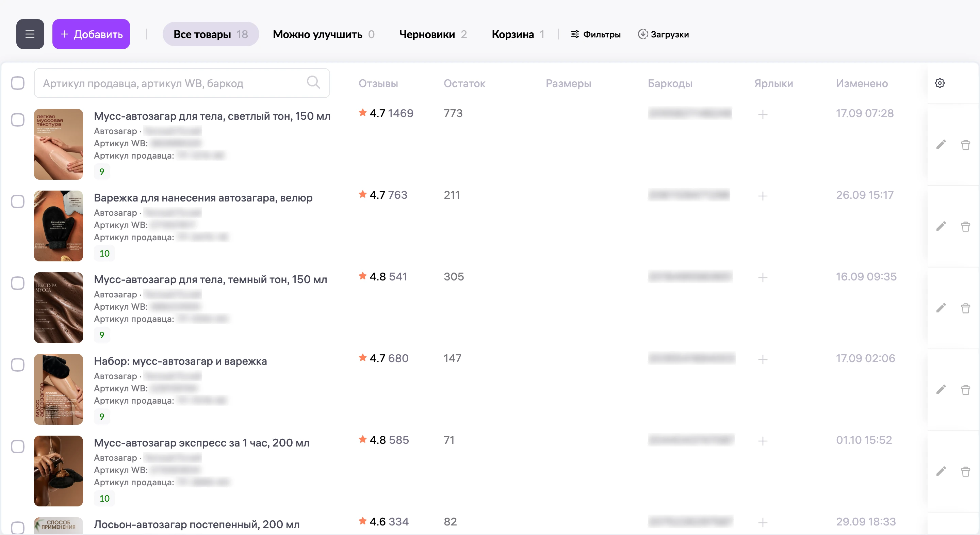Add a label to Набор row

pos(763,359)
